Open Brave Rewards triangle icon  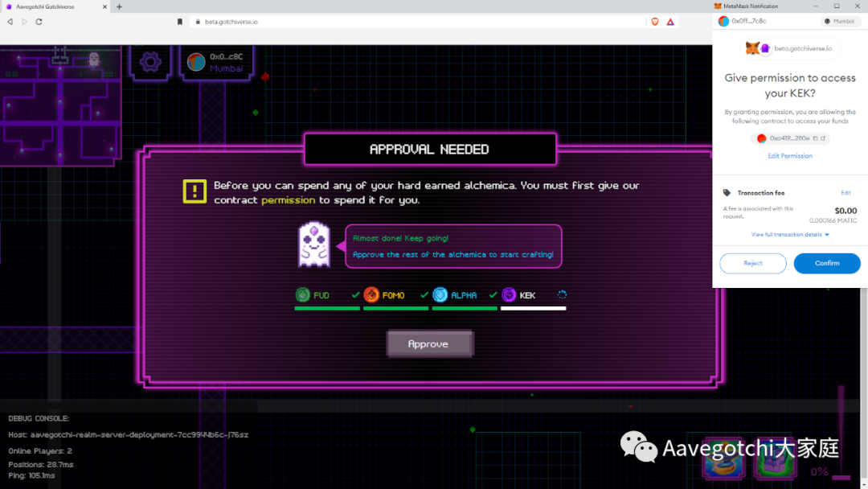coord(670,22)
